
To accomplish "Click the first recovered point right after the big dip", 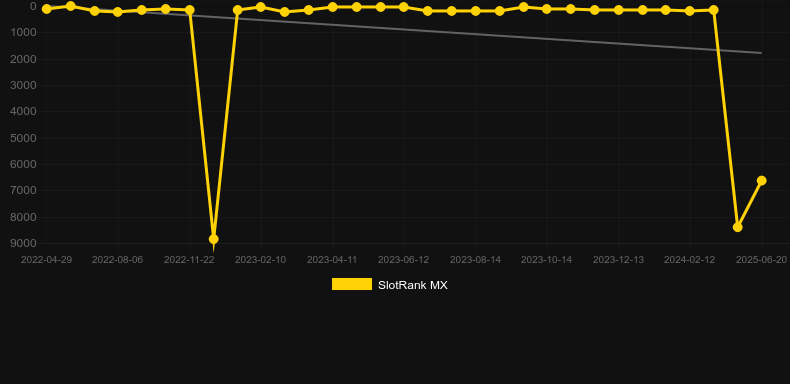I will pos(238,10).
